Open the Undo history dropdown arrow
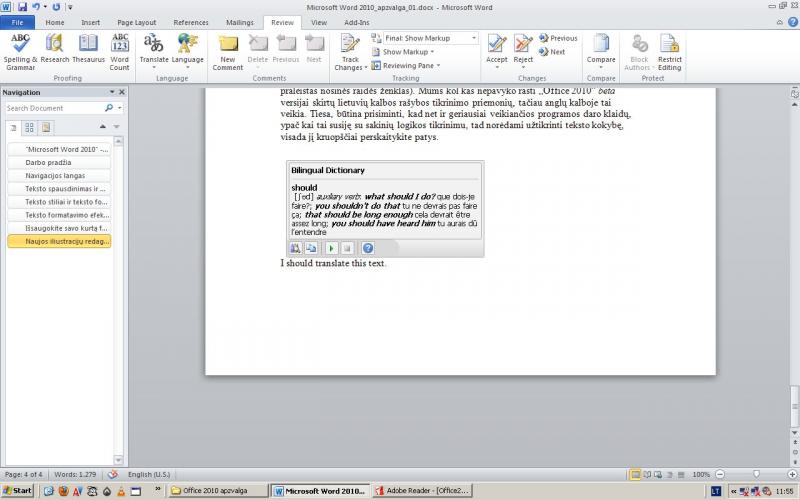 point(45,7)
